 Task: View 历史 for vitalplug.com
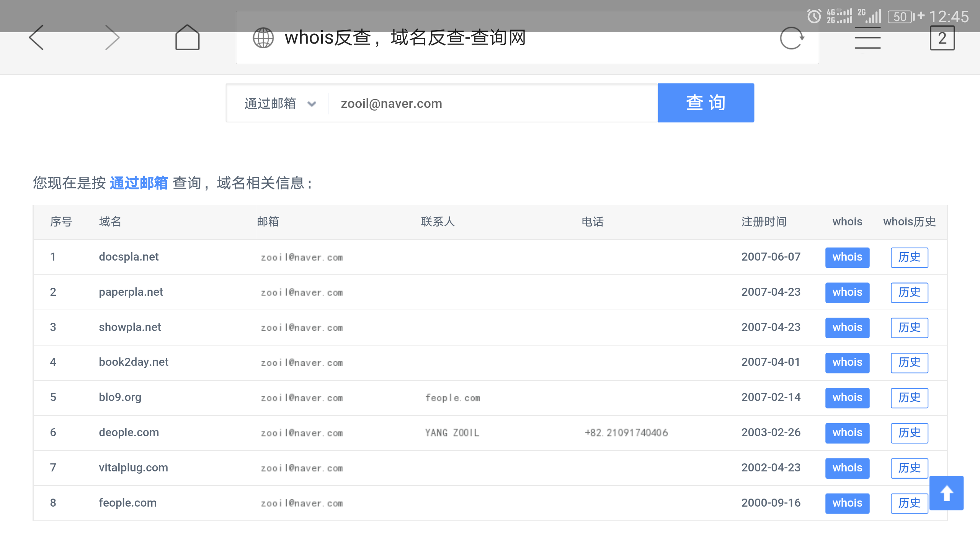coord(909,468)
